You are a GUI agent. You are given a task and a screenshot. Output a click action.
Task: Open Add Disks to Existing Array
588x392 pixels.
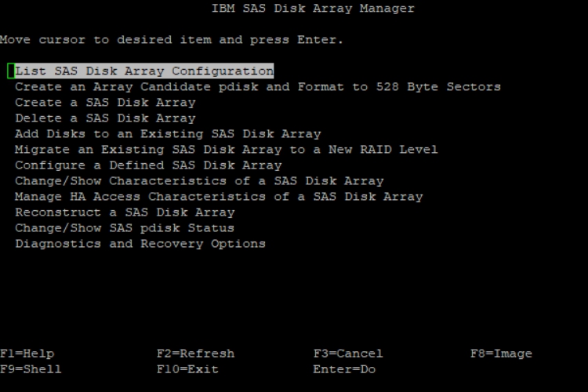pos(168,134)
